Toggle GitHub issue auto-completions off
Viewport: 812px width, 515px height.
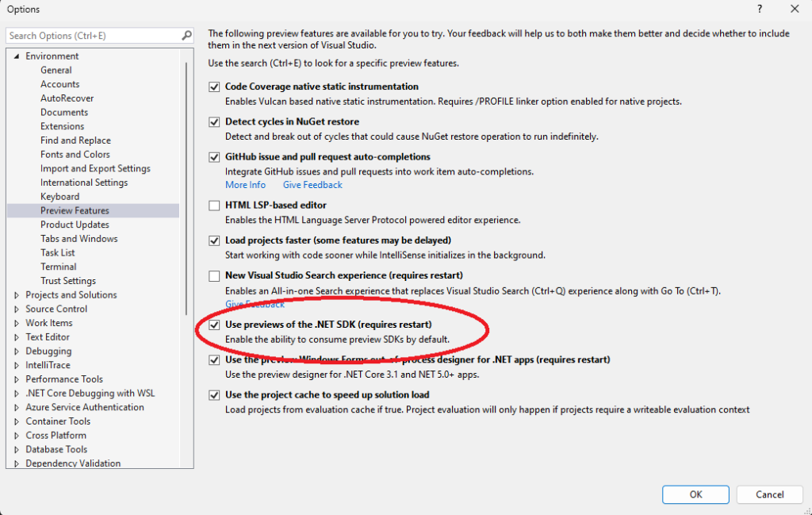[x=213, y=156]
